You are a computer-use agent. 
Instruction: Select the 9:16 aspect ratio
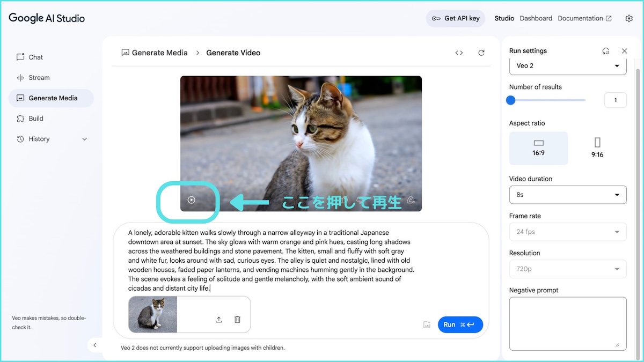coord(597,148)
